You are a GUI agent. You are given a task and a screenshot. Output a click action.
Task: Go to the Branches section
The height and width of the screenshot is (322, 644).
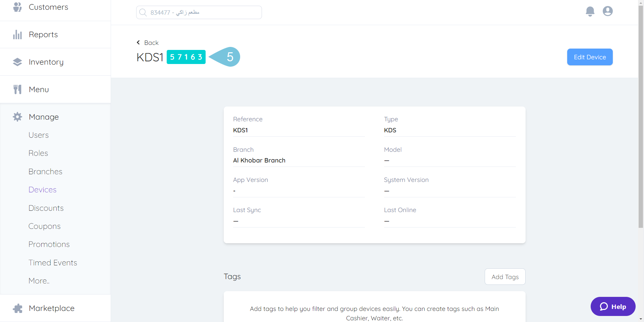[45, 171]
